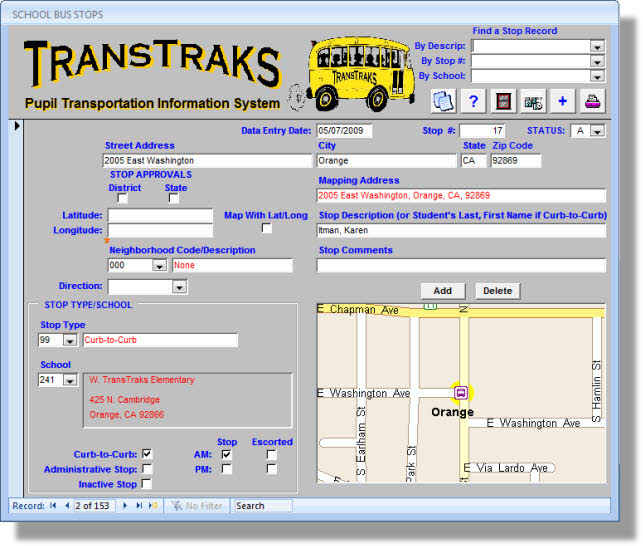Viewport: 643px width, 546px height.
Task: Open the Stop Type code dropdown
Action: 69,341
